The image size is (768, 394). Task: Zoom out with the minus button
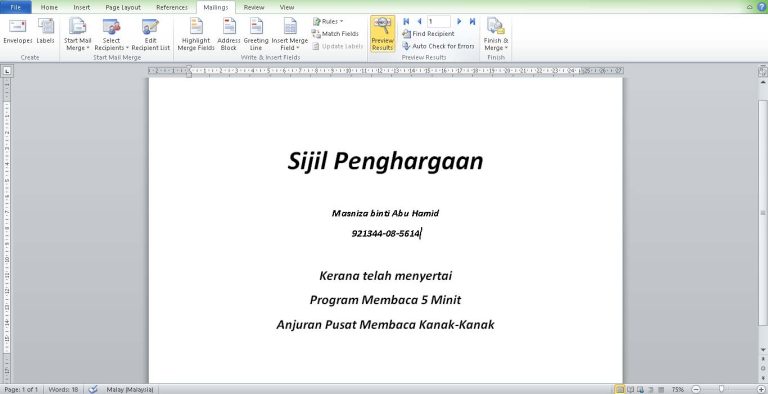[696, 390]
